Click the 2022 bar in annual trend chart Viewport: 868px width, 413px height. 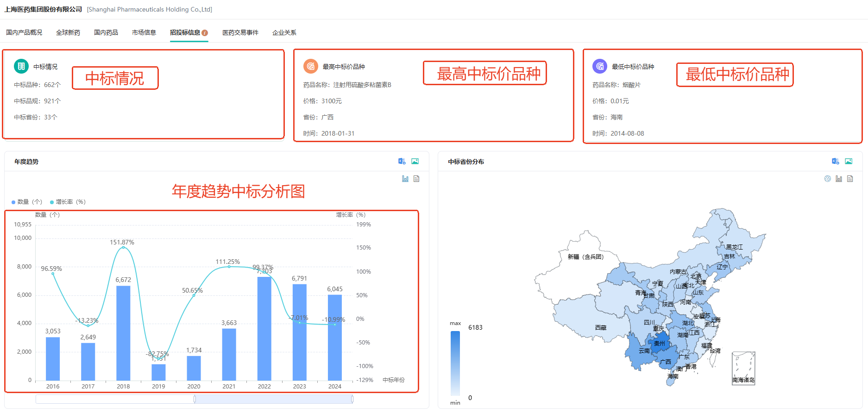pyautogui.click(x=264, y=328)
